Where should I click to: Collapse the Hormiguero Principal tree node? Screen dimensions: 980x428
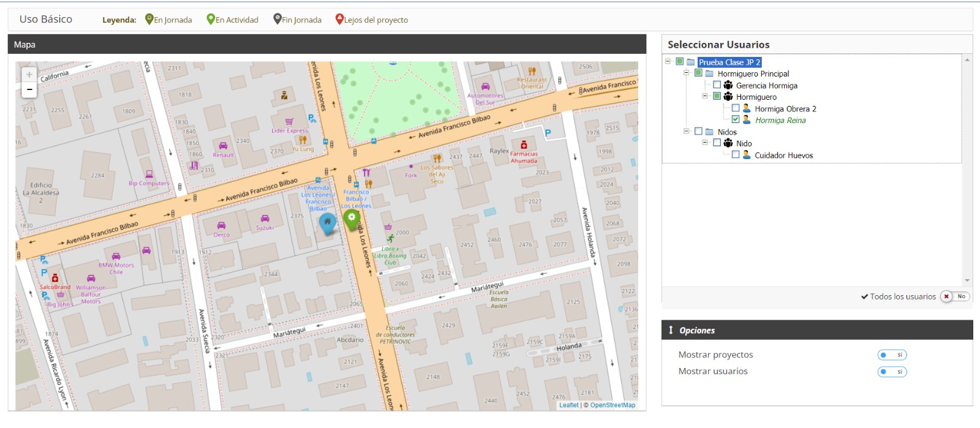686,73
